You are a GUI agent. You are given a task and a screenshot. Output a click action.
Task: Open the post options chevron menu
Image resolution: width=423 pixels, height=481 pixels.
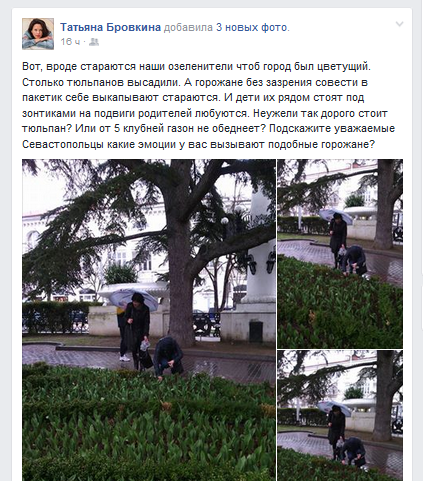click(x=399, y=24)
